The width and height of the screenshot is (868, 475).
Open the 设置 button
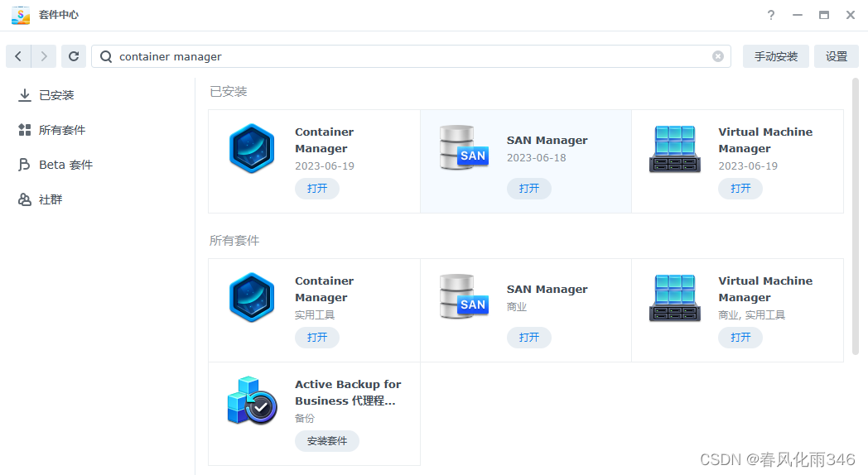[x=836, y=56]
